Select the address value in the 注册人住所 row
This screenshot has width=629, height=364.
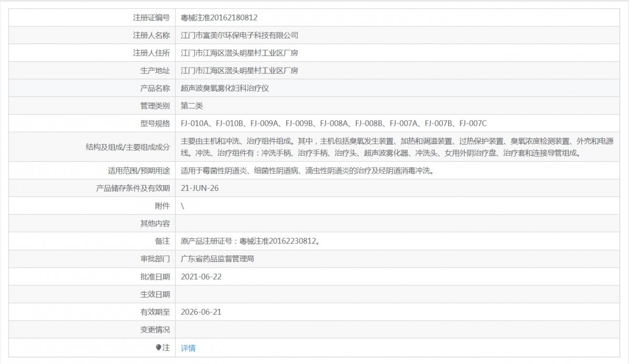239,53
